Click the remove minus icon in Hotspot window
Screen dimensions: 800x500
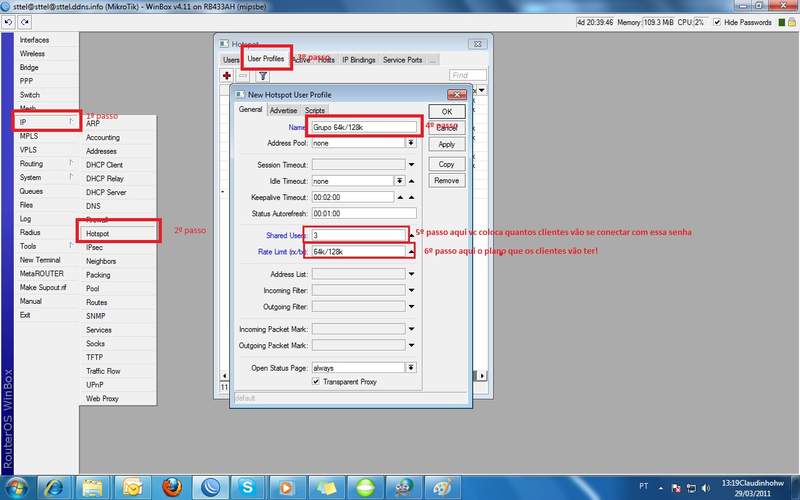coord(243,76)
